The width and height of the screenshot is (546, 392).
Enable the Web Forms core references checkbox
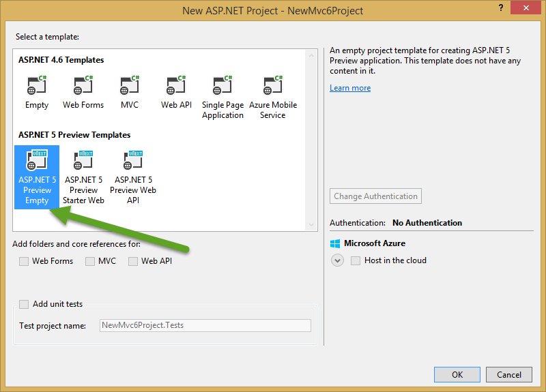click(25, 261)
